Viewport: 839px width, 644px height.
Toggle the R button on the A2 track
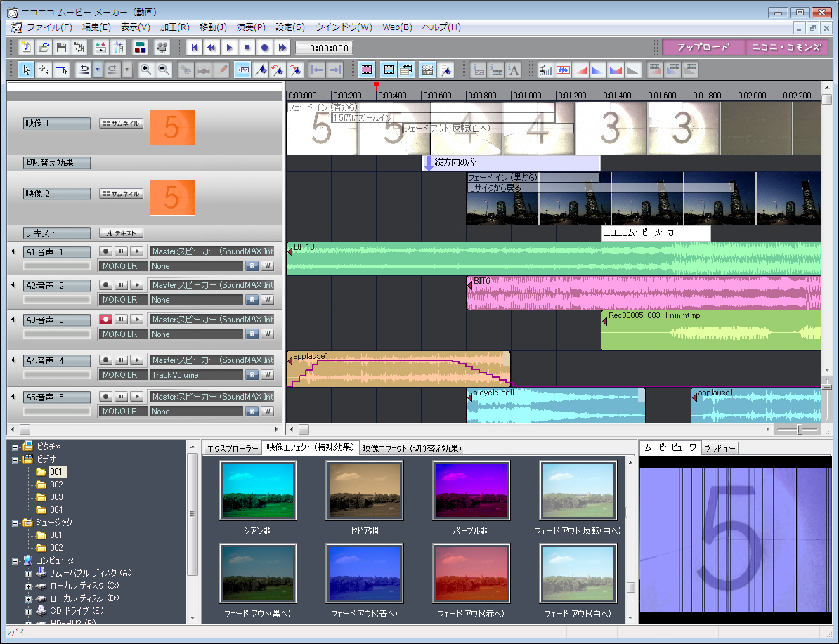[x=252, y=300]
